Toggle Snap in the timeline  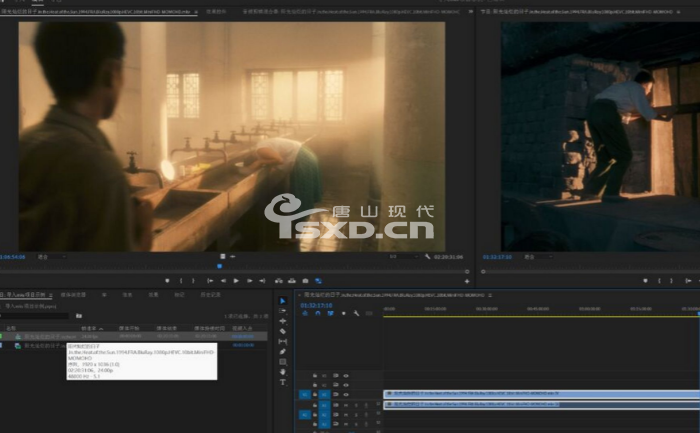click(317, 313)
